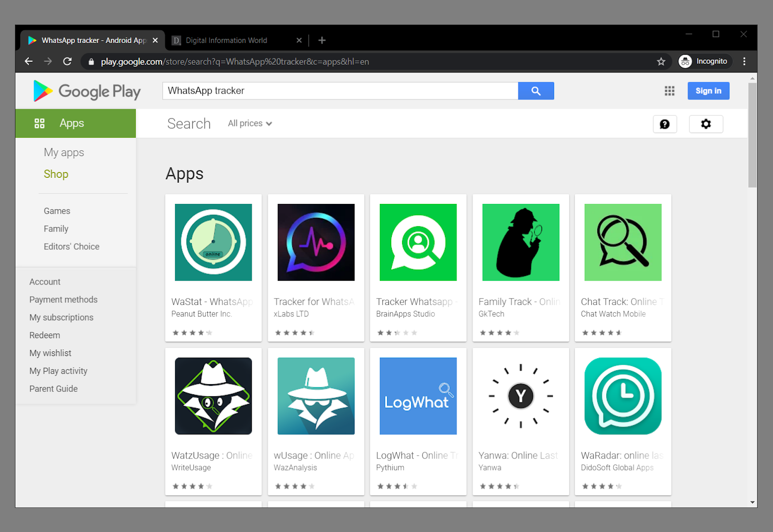Open the WatzUsage app icon
Screen dimensions: 773x532
(214, 396)
